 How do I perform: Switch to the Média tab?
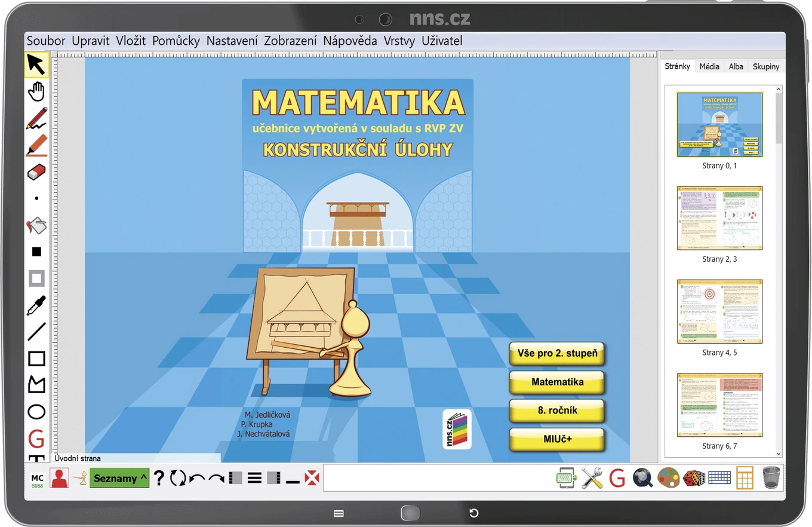pos(709,66)
